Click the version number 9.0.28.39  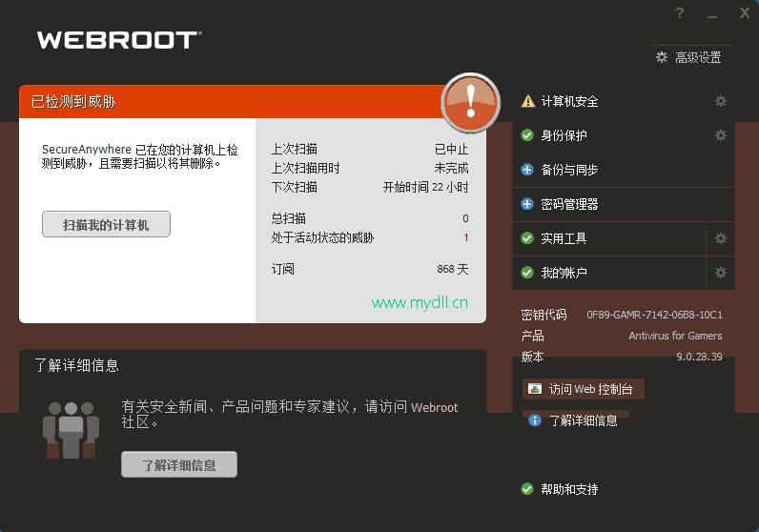(699, 357)
